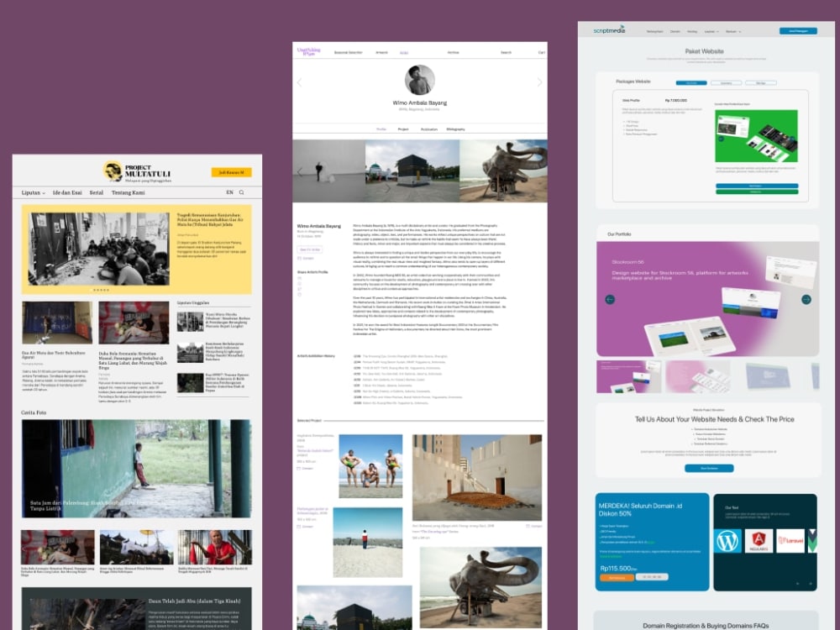Viewport: 840px width, 630px height.
Task: Click left arrow on artist image strip
Action: [x=300, y=172]
